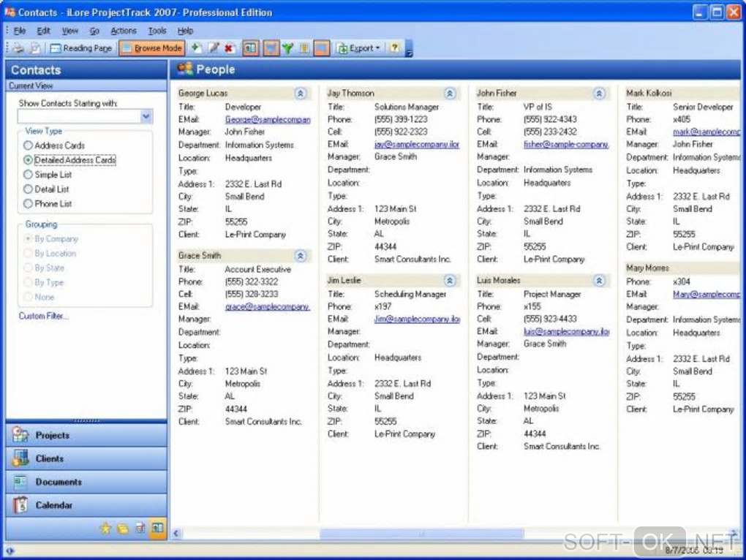
Task: Select Simple List view type
Action: [48, 175]
